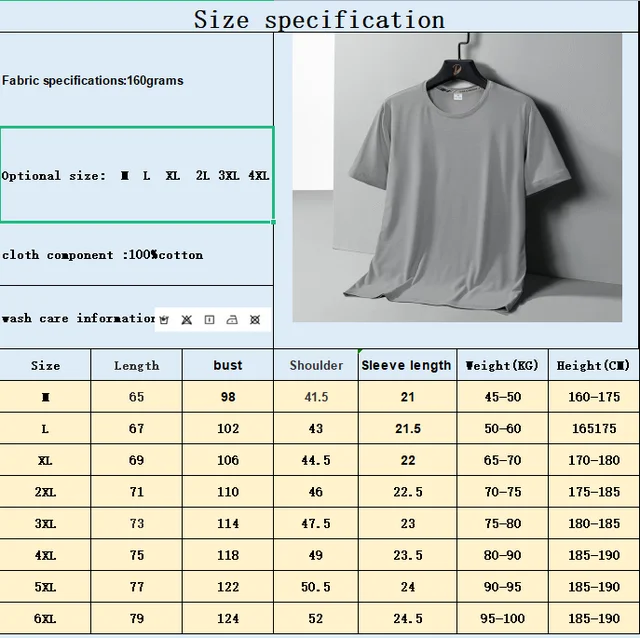Viewport: 640px width, 638px height.
Task: Click the Size specification title
Action: coord(319,19)
